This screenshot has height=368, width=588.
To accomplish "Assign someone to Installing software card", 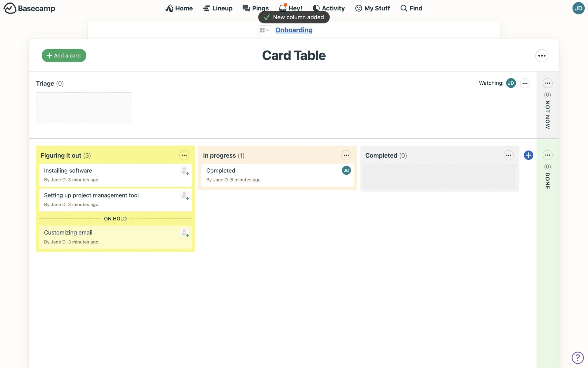I will (184, 171).
